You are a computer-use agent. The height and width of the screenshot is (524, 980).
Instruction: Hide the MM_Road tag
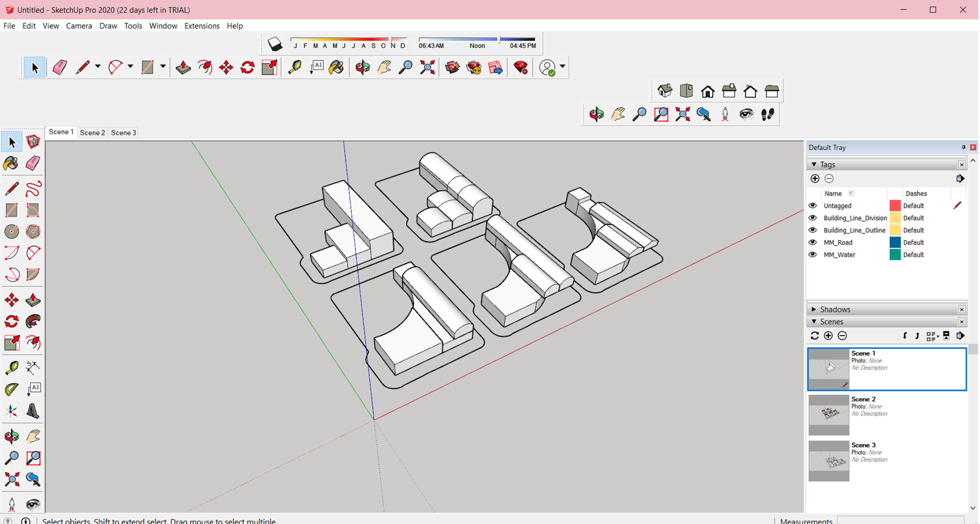pos(812,242)
